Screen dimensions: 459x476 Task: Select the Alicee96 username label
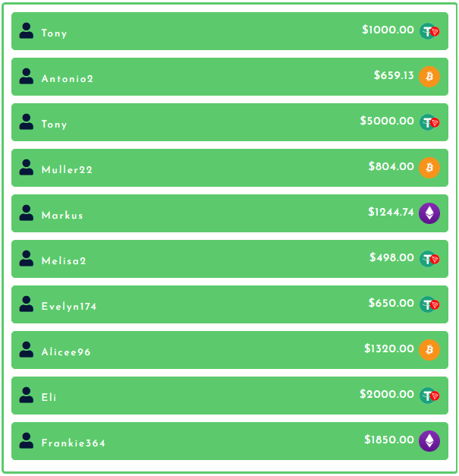click(x=66, y=352)
